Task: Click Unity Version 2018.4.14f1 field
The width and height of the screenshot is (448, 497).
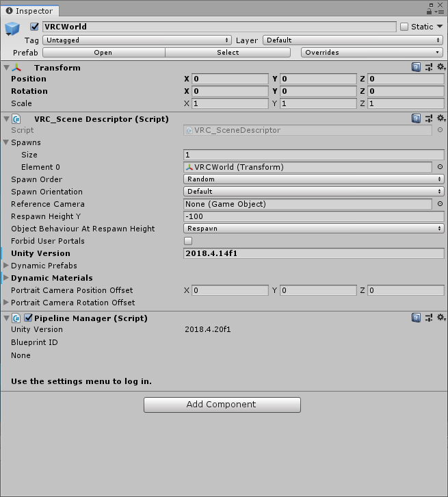Action: point(314,253)
